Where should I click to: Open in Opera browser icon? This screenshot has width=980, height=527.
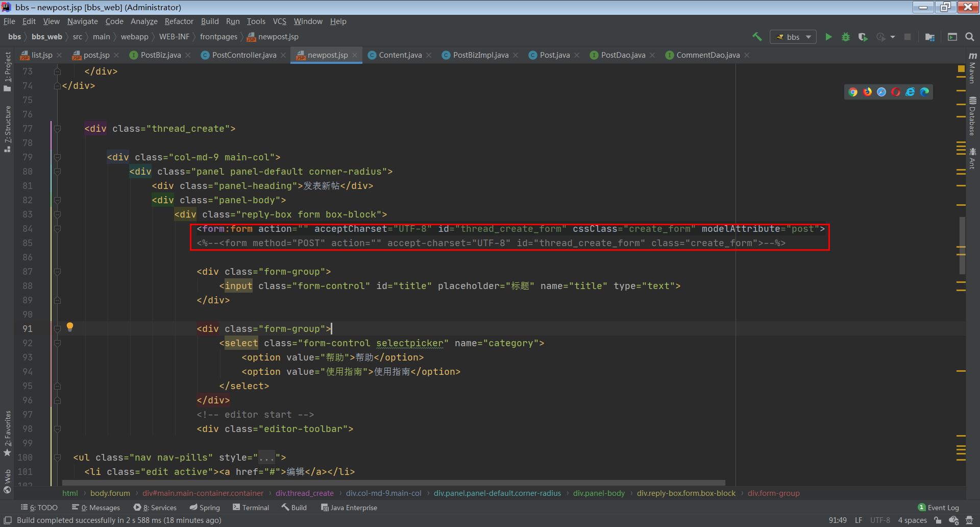pyautogui.click(x=896, y=92)
